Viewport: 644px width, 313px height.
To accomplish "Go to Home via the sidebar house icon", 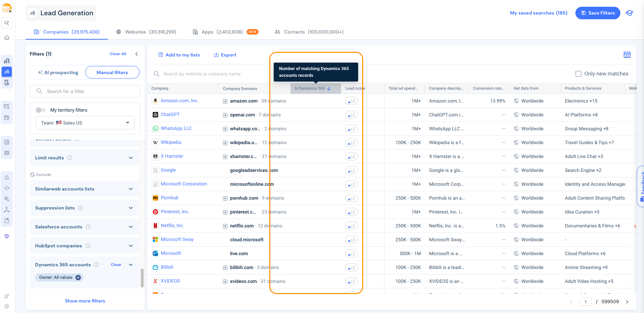I will [7, 38].
